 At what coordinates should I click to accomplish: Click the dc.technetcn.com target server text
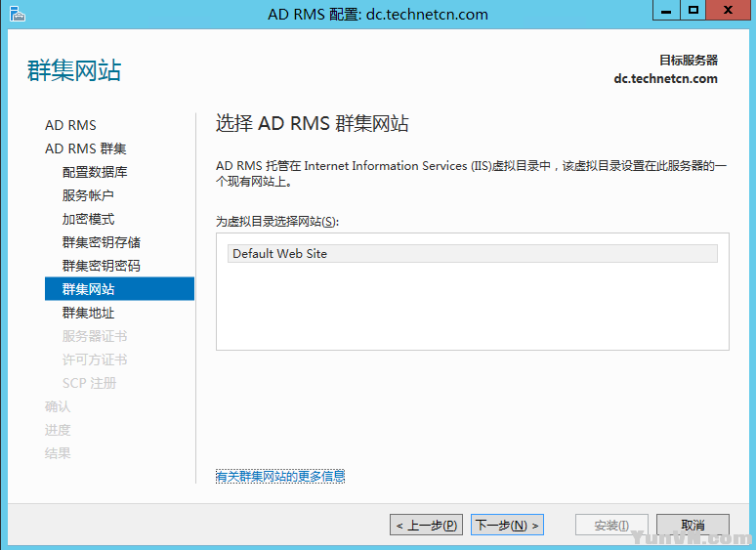click(x=665, y=78)
